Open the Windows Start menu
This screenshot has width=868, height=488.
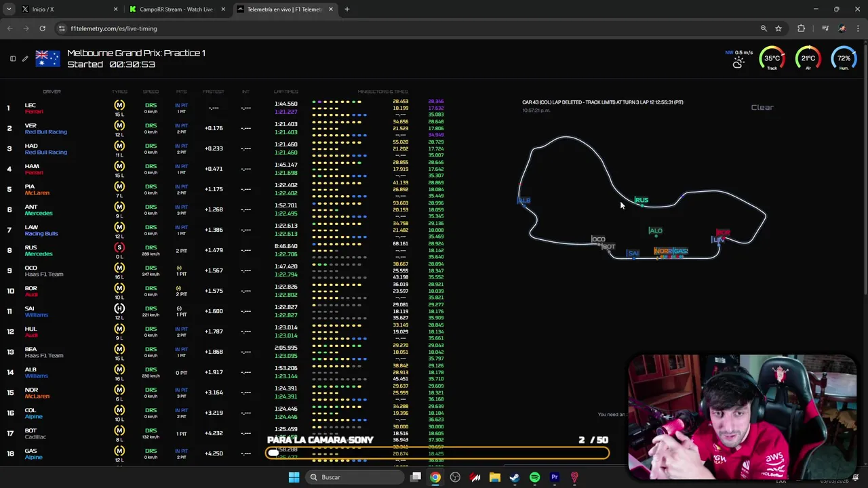click(294, 477)
